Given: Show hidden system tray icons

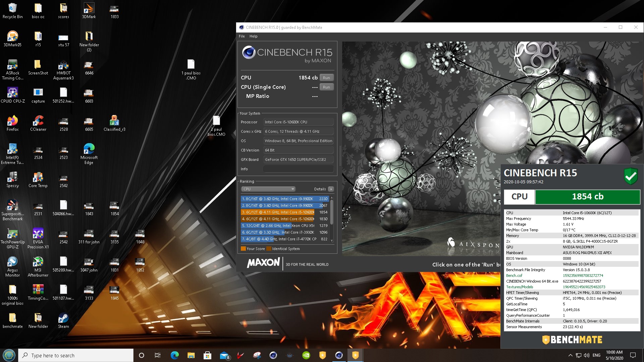Looking at the screenshot, I should pos(570,355).
